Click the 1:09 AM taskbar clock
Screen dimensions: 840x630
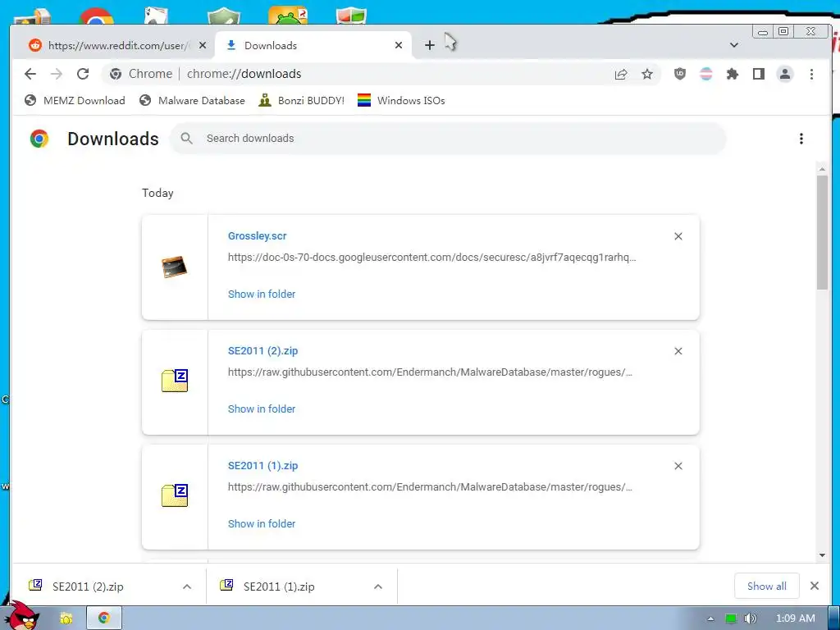point(796,619)
